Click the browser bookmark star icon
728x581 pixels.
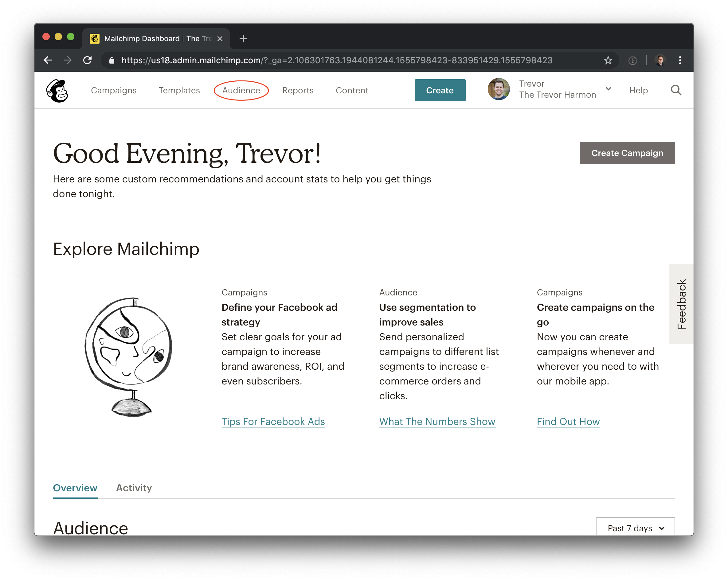(x=608, y=60)
